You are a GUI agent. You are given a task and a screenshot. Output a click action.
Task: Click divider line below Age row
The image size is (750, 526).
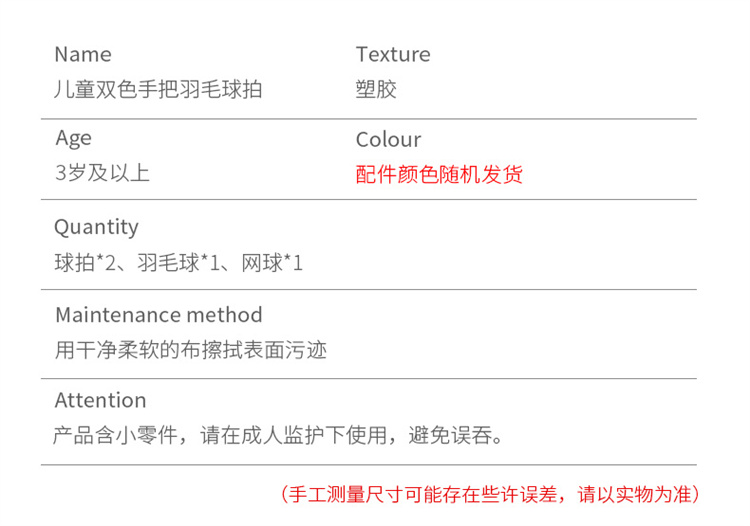[x=369, y=199]
